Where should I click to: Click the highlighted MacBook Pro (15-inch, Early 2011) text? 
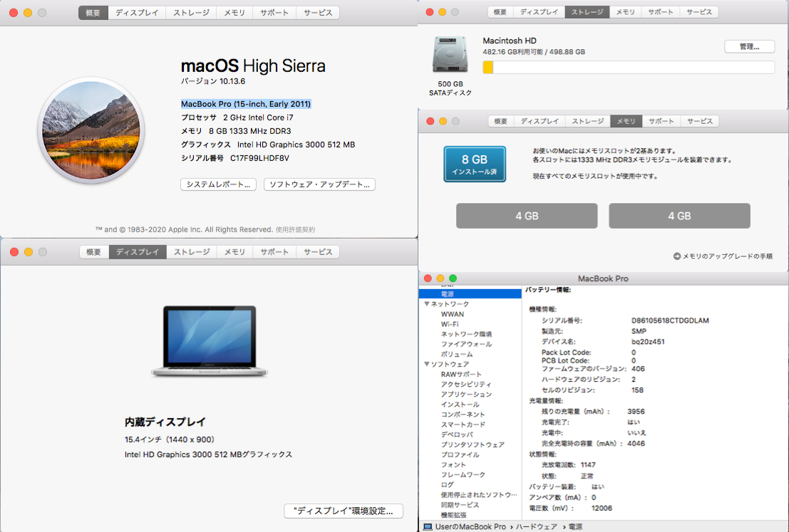[246, 104]
